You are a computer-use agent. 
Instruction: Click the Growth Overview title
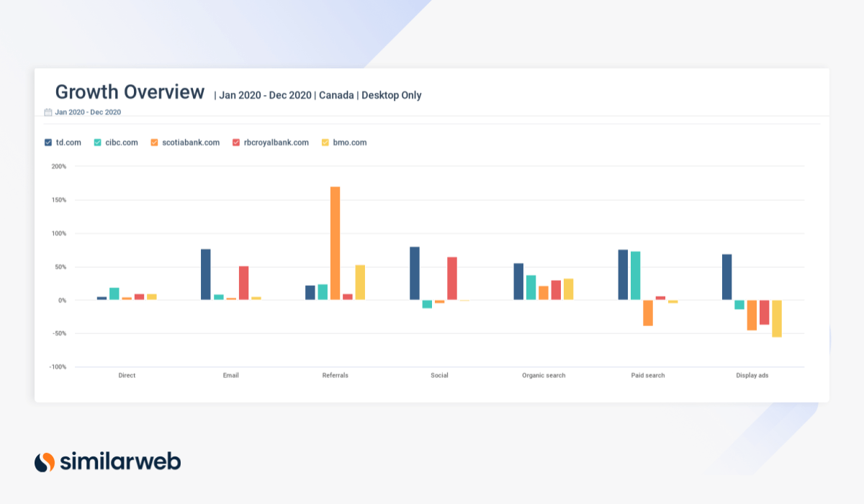tap(130, 92)
